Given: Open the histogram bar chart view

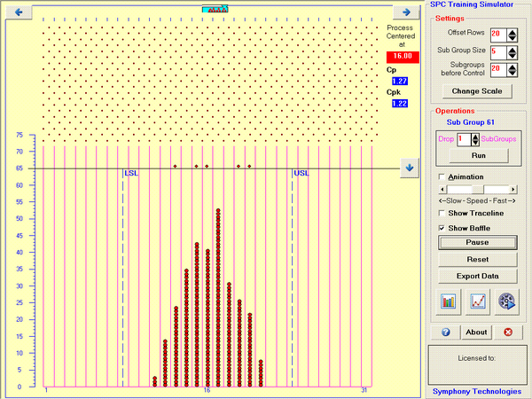Looking at the screenshot, I should click(448, 301).
